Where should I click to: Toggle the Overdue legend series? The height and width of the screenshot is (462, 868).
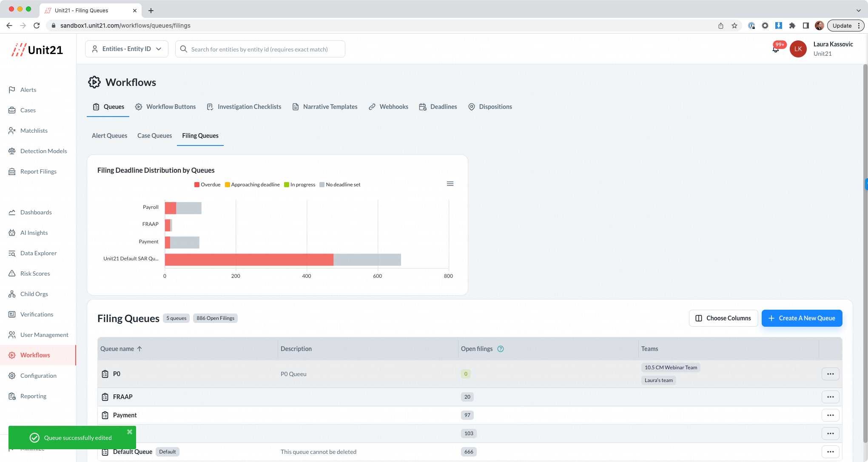pos(208,185)
